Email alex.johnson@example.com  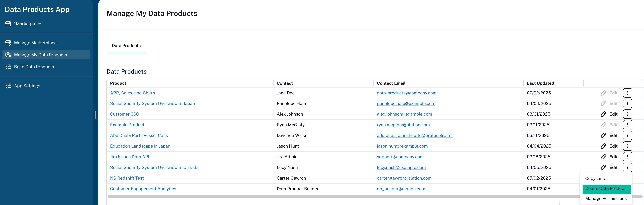coord(404,114)
